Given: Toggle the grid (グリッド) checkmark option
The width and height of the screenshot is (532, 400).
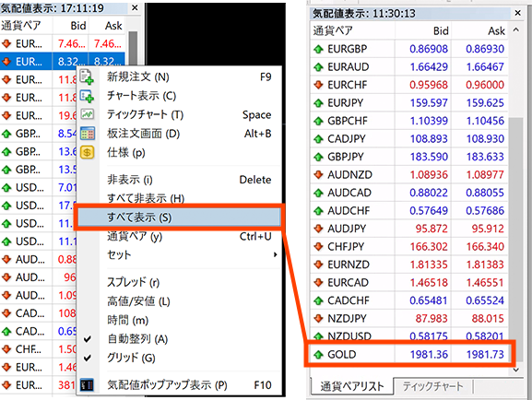Looking at the screenshot, I should tap(88, 358).
